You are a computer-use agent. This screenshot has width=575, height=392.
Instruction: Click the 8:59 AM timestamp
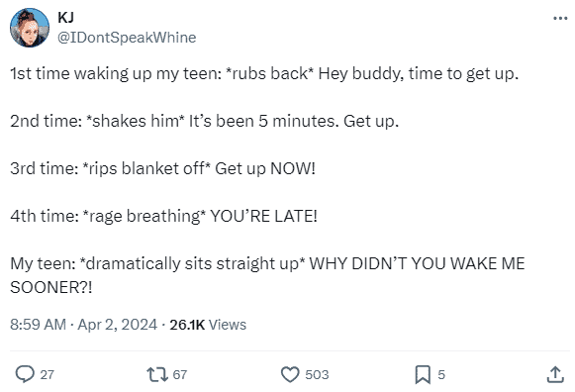[39, 325]
